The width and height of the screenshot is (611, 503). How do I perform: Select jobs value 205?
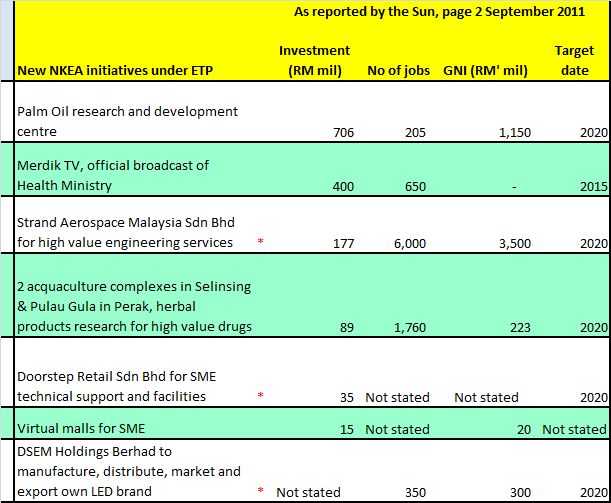[415, 132]
